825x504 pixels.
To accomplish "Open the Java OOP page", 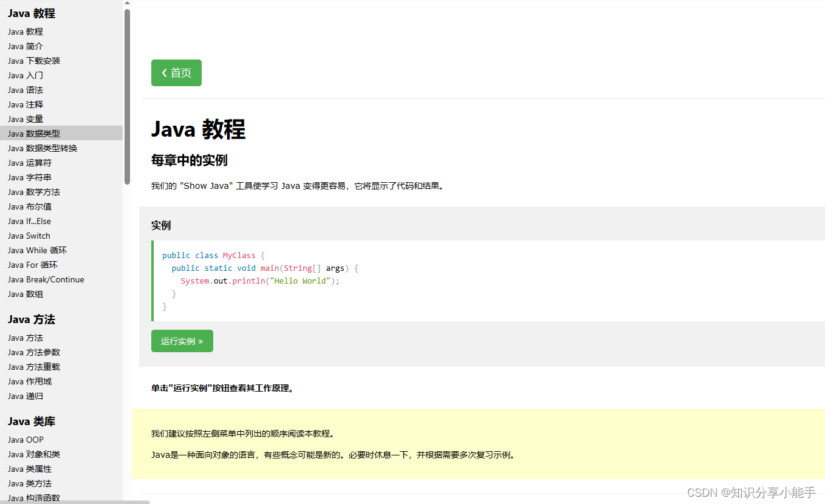I will click(x=26, y=439).
